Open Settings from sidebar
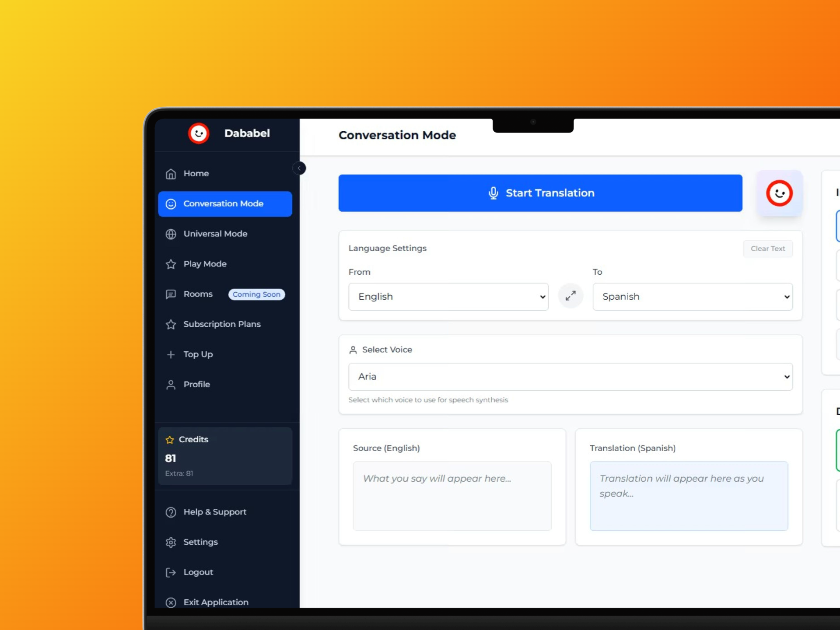The image size is (840, 630). click(x=225, y=542)
